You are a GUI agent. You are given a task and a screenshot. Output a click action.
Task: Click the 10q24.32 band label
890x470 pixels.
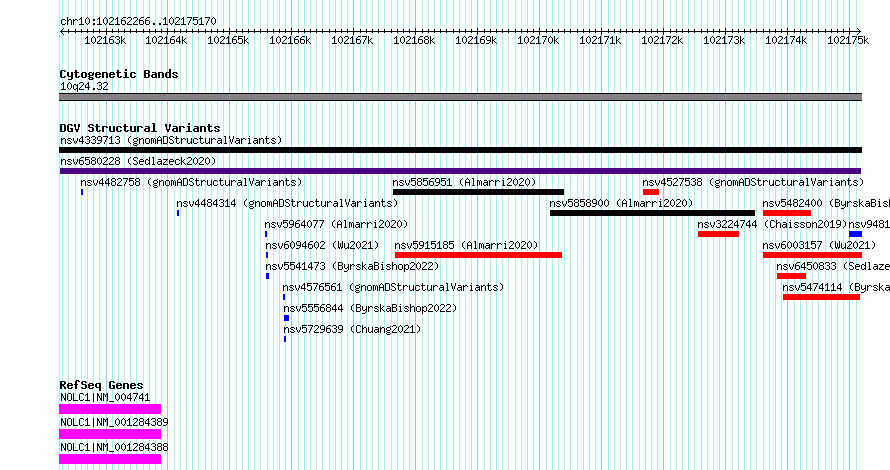pyautogui.click(x=84, y=86)
